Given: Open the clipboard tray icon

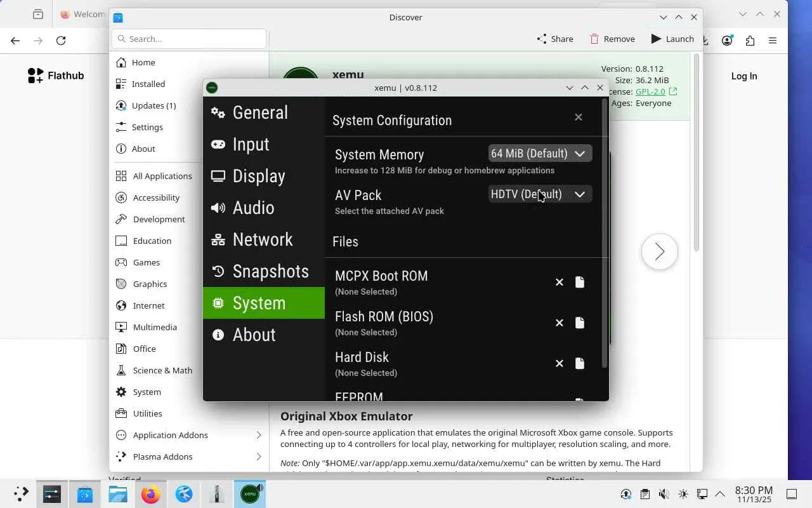Looking at the screenshot, I should pos(645,494).
